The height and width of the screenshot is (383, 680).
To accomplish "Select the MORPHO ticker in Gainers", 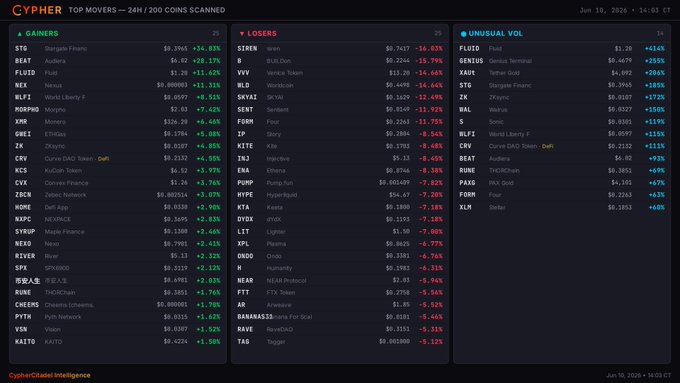I will click(x=27, y=110).
